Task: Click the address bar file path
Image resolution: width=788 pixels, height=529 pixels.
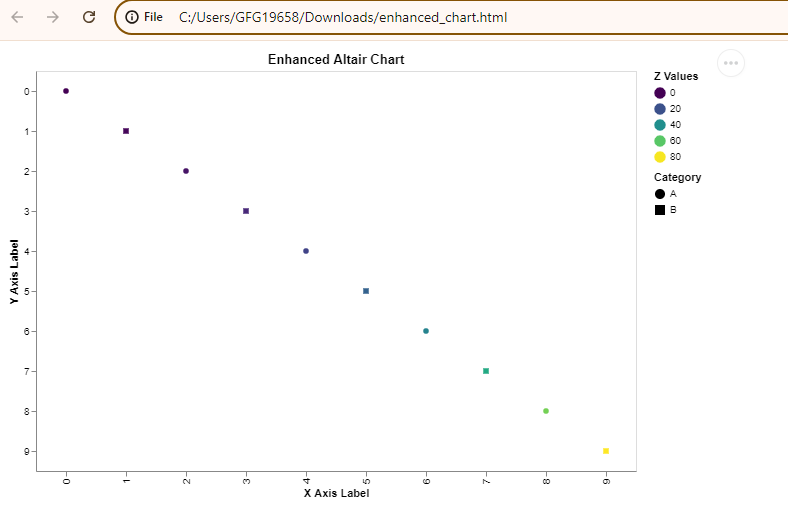Action: [343, 17]
